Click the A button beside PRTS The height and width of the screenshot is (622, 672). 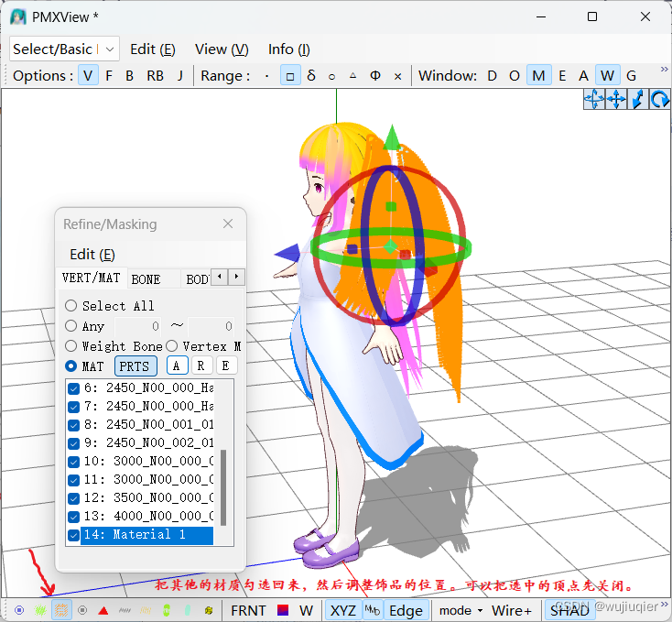tap(177, 366)
